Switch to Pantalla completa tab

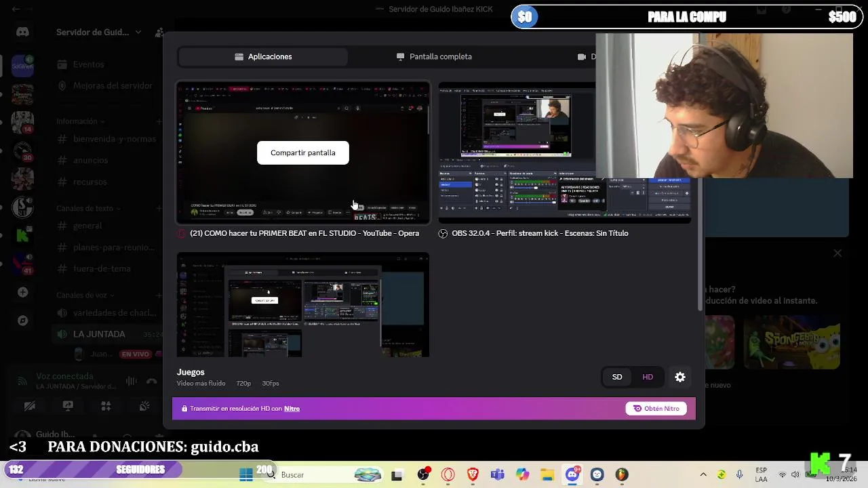click(x=434, y=57)
